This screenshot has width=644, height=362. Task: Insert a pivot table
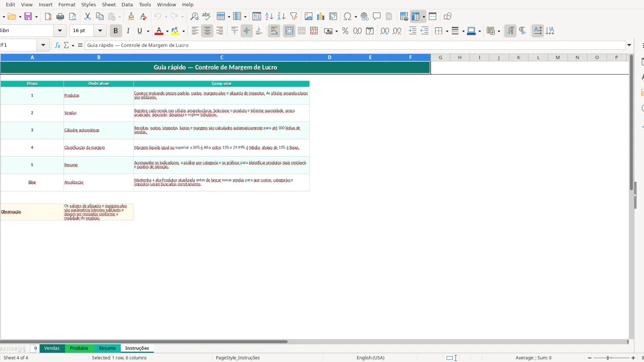(x=333, y=17)
